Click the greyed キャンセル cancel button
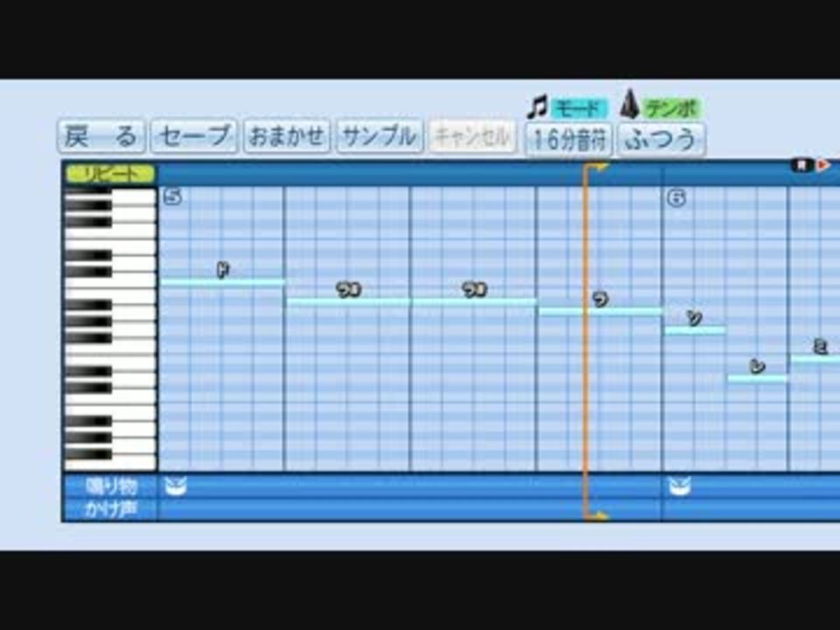Image resolution: width=840 pixels, height=630 pixels. [472, 137]
